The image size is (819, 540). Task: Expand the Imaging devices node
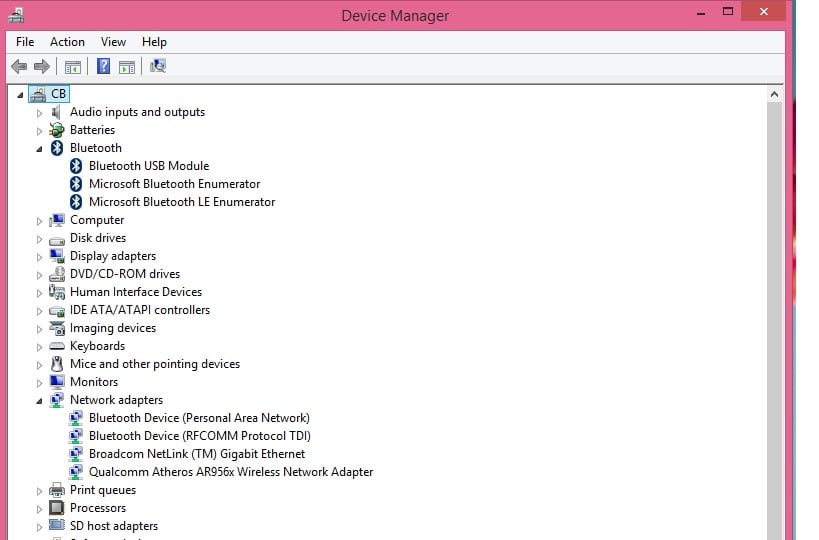coord(39,329)
